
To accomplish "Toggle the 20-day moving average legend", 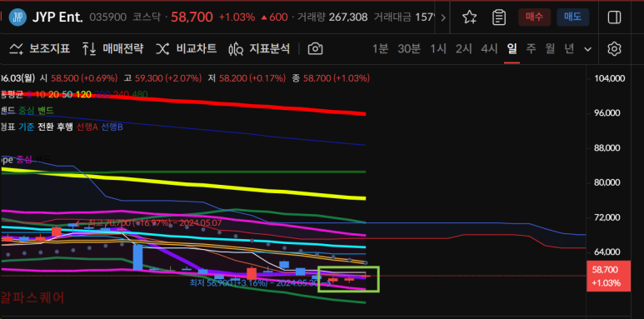I will pos(54,94).
